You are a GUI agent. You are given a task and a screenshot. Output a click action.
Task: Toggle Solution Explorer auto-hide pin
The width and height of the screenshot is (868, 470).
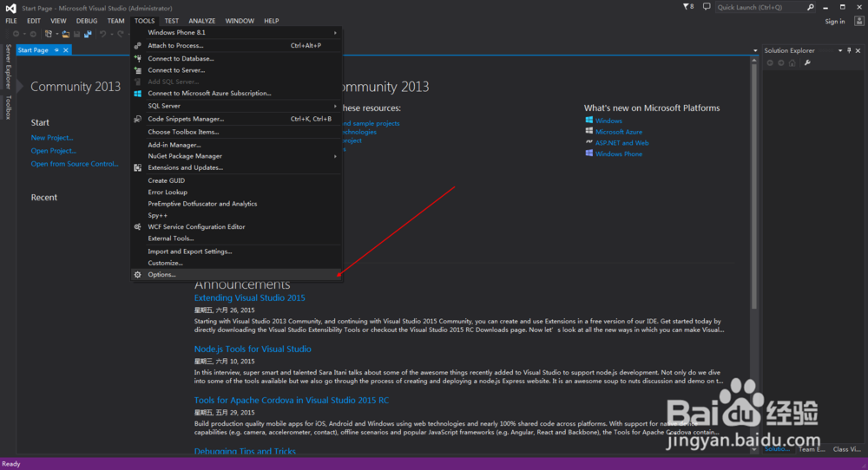849,50
